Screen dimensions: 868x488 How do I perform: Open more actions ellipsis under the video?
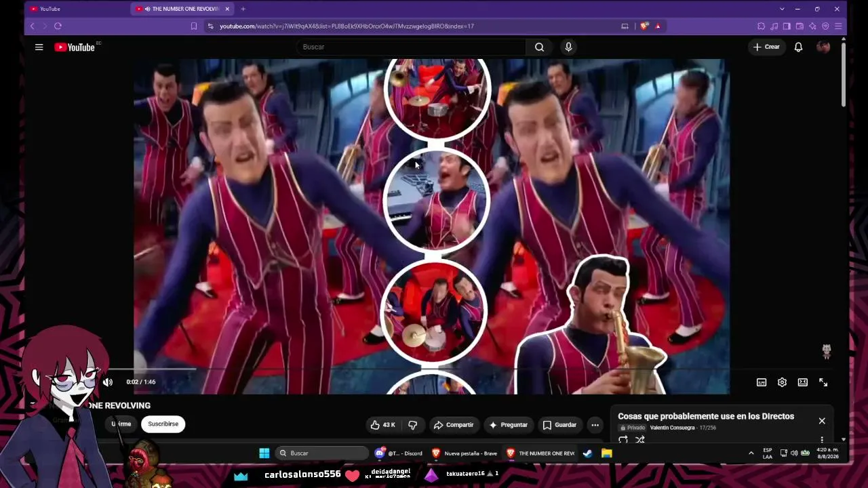[595, 425]
